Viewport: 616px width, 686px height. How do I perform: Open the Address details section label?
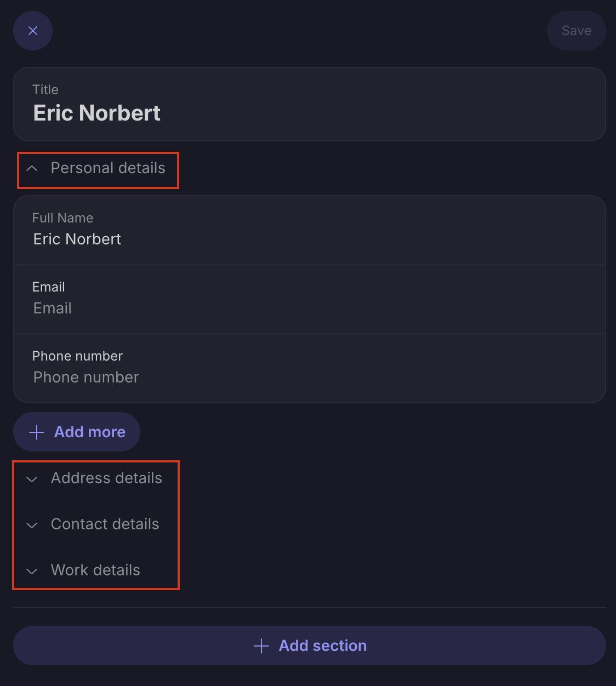click(106, 478)
